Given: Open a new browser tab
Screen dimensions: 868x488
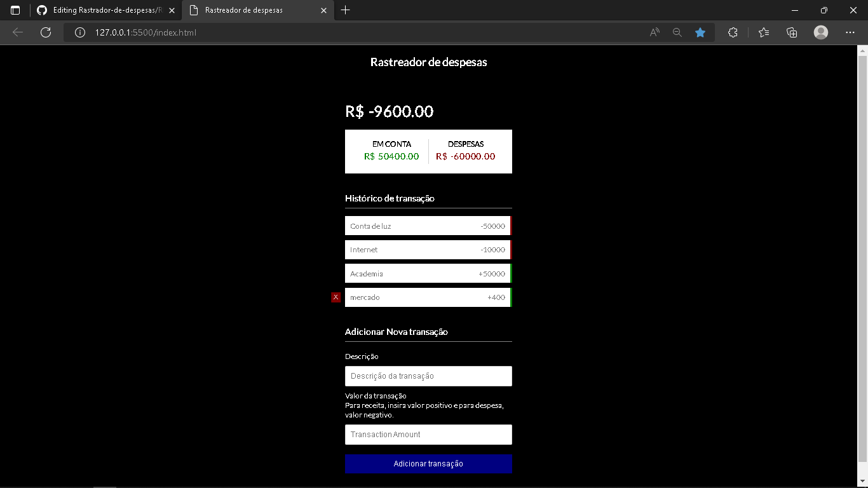Looking at the screenshot, I should [344, 10].
